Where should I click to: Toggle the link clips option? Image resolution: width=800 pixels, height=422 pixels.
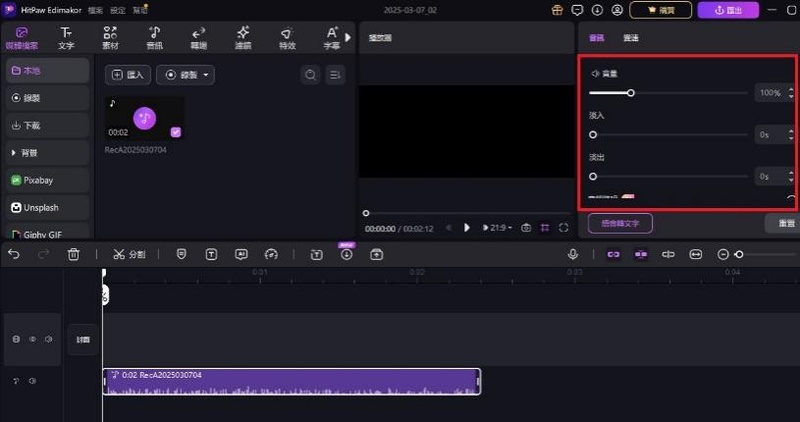613,254
